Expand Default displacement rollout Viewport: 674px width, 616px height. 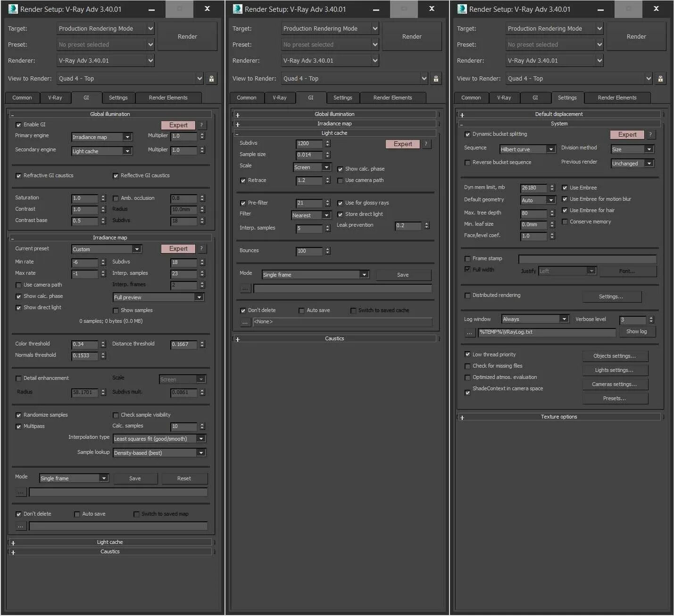click(559, 115)
